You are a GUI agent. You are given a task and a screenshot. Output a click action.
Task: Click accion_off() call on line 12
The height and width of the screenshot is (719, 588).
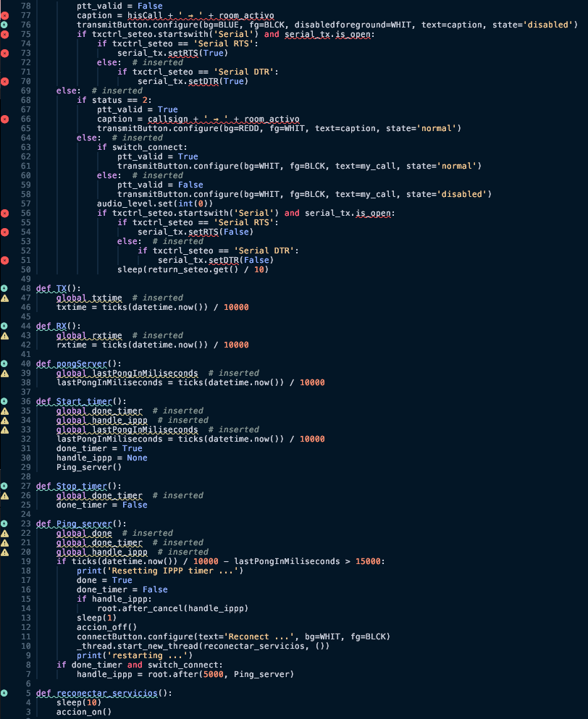(107, 627)
